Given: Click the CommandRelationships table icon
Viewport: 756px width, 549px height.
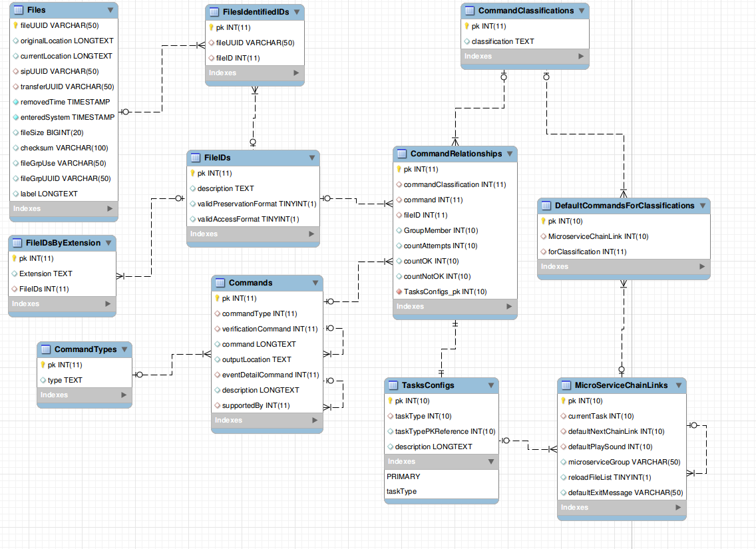Looking at the screenshot, I should (401, 154).
